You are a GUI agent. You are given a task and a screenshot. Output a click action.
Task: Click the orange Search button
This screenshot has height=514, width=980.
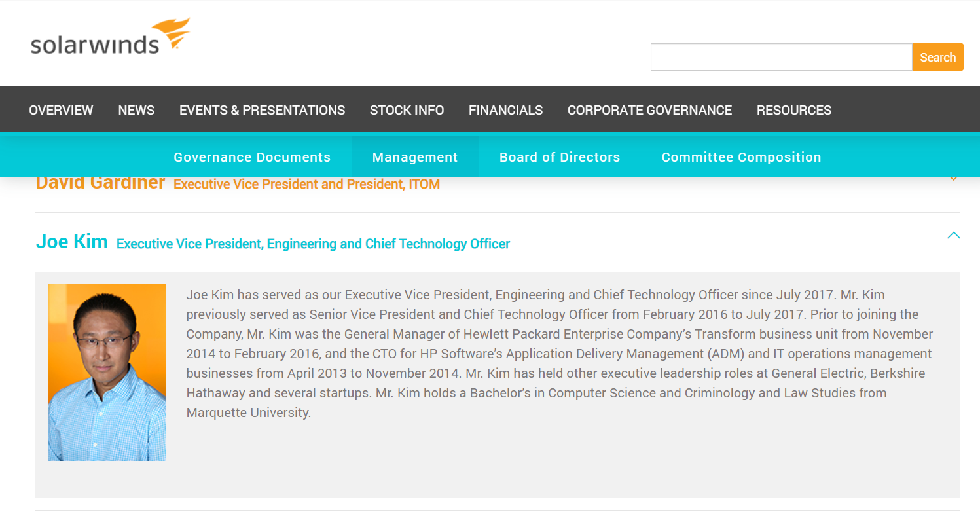pyautogui.click(x=937, y=57)
